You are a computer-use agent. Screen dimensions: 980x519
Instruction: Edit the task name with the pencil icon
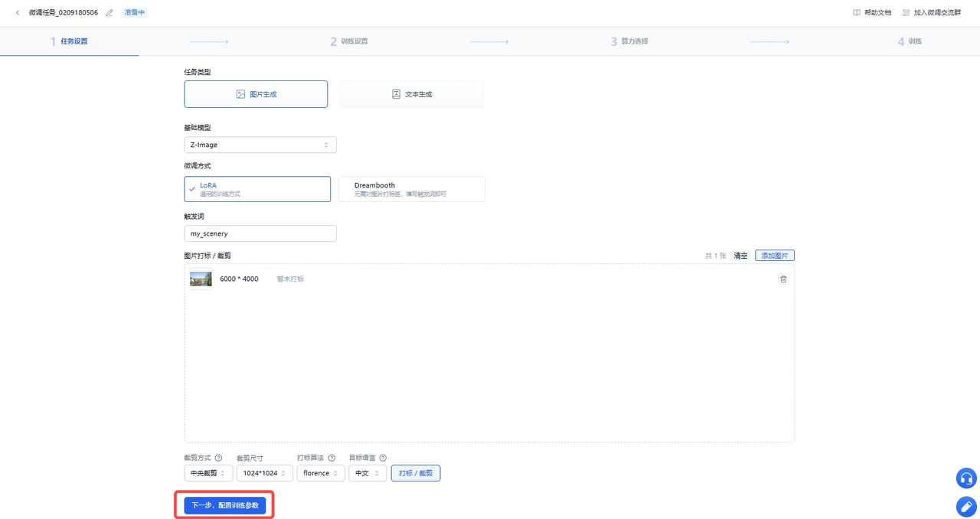click(109, 13)
